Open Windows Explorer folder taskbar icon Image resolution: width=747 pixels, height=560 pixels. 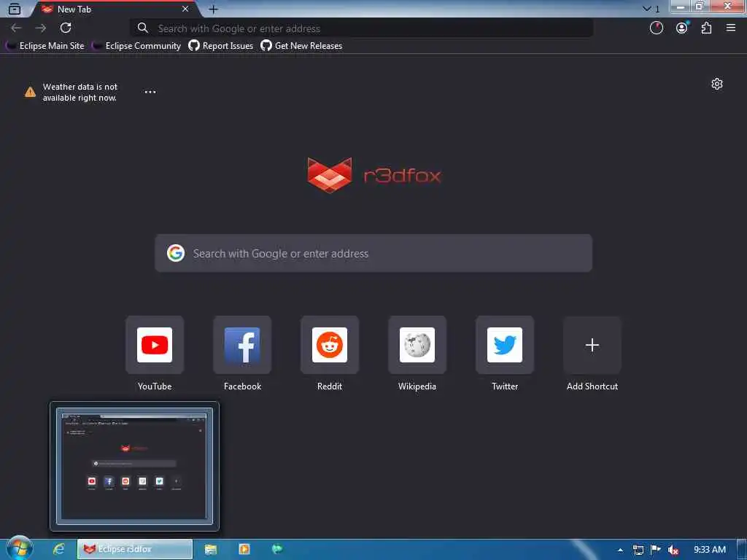[211, 549]
